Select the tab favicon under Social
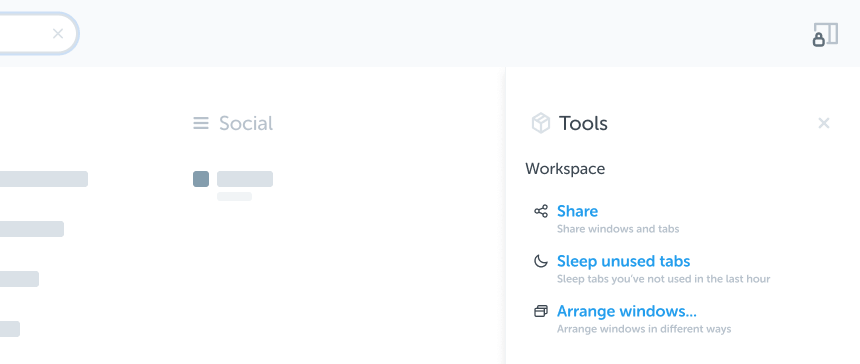 coord(201,179)
